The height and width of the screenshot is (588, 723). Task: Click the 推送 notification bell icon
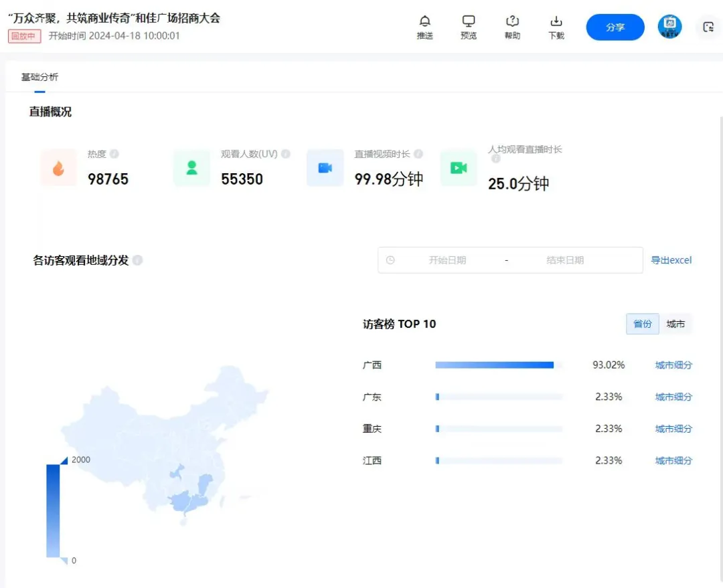[x=425, y=22]
